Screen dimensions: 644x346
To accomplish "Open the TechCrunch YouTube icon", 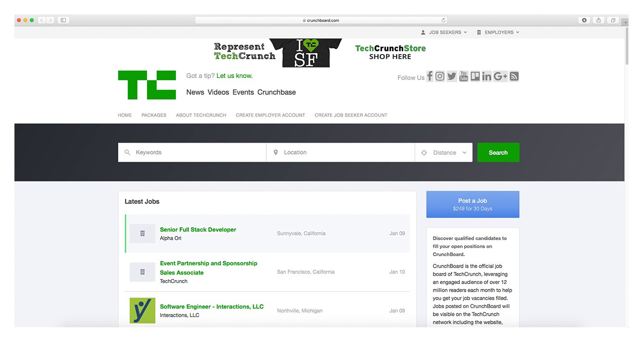I will click(x=463, y=76).
